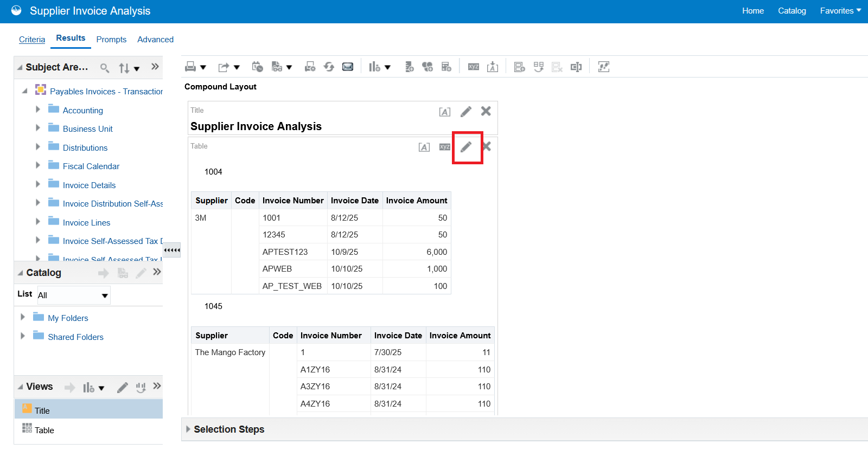Image resolution: width=868 pixels, height=450 pixels.
Task: Click format container icon in Title view
Action: pyautogui.click(x=444, y=112)
